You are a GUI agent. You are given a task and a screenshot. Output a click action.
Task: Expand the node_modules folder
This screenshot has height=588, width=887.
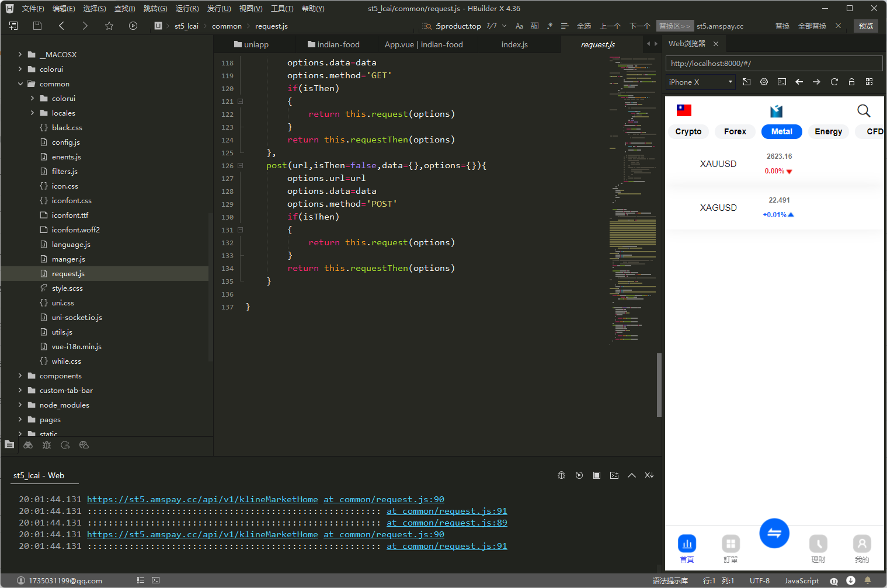click(x=20, y=405)
